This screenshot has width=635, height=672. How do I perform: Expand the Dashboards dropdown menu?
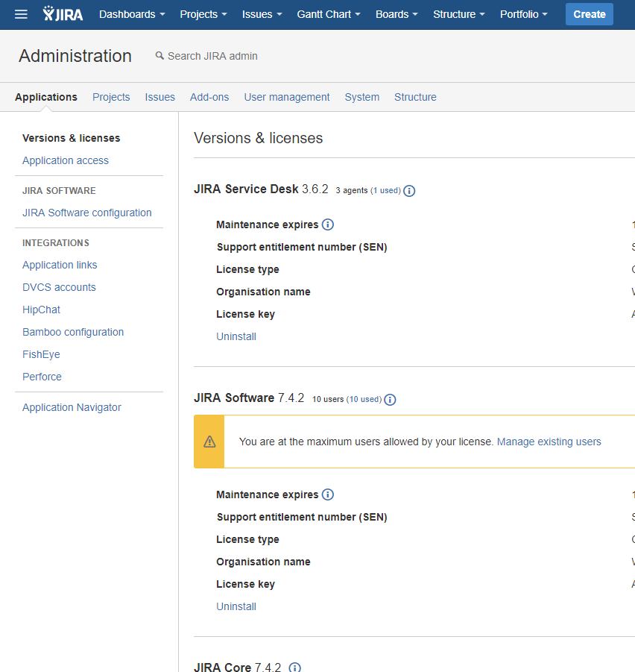point(132,14)
